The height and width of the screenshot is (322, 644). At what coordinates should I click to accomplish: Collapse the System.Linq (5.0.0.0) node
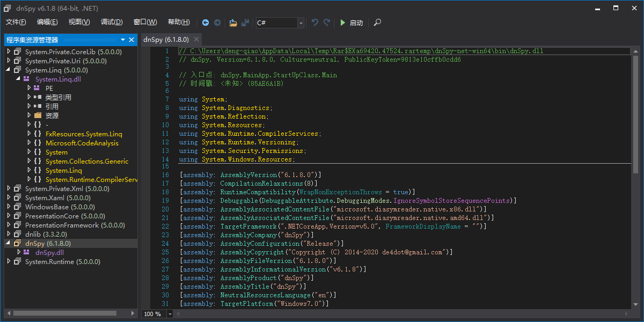(9, 70)
